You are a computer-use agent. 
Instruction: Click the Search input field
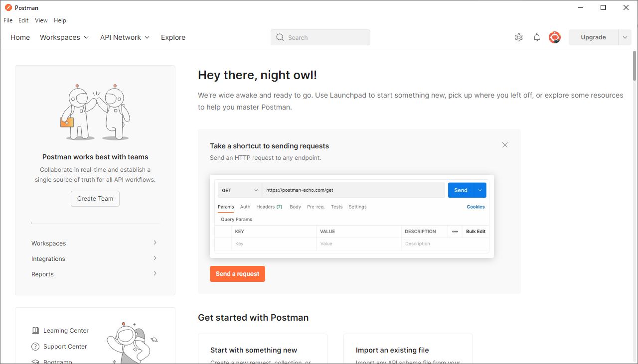click(x=320, y=37)
